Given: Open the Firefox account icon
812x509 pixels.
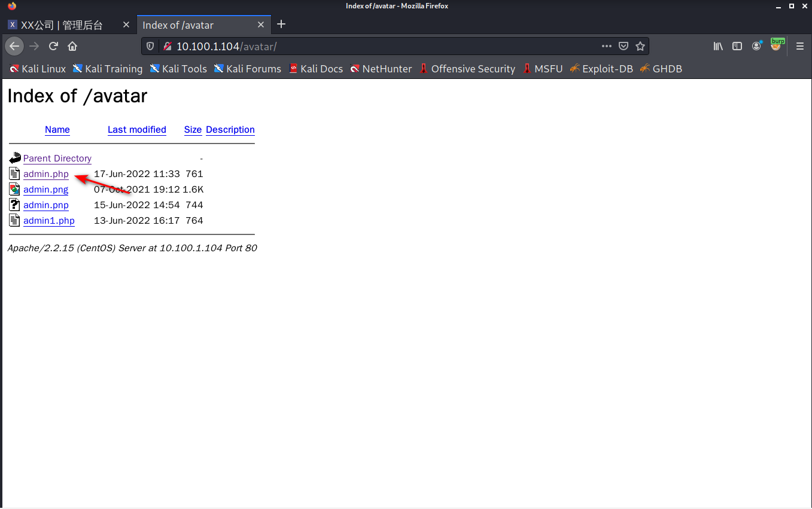Looking at the screenshot, I should tap(757, 46).
